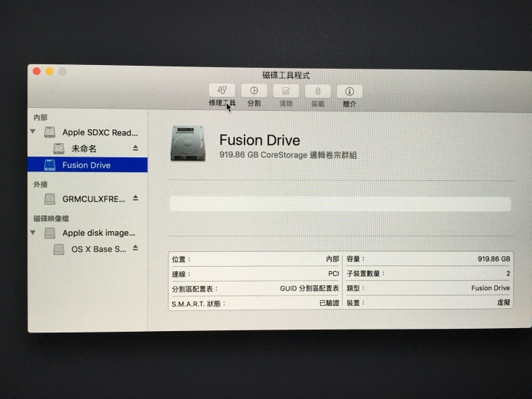Select OS X Base S... sidebar row

coord(87,249)
